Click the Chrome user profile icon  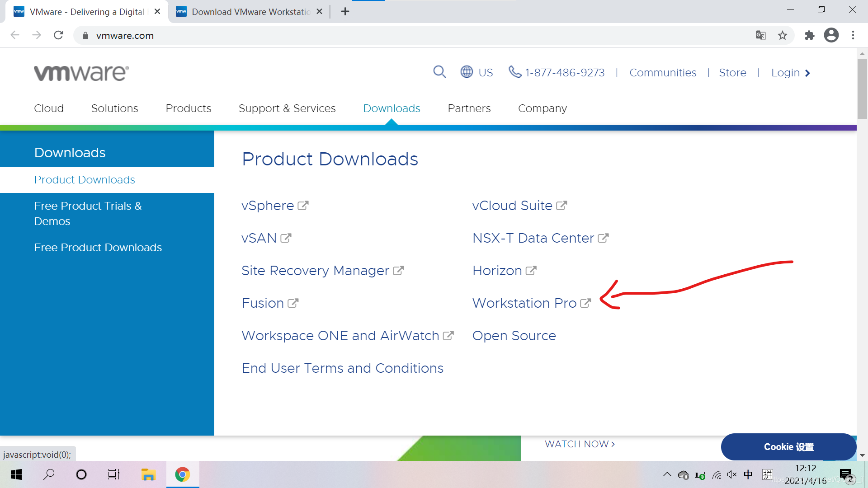832,35
